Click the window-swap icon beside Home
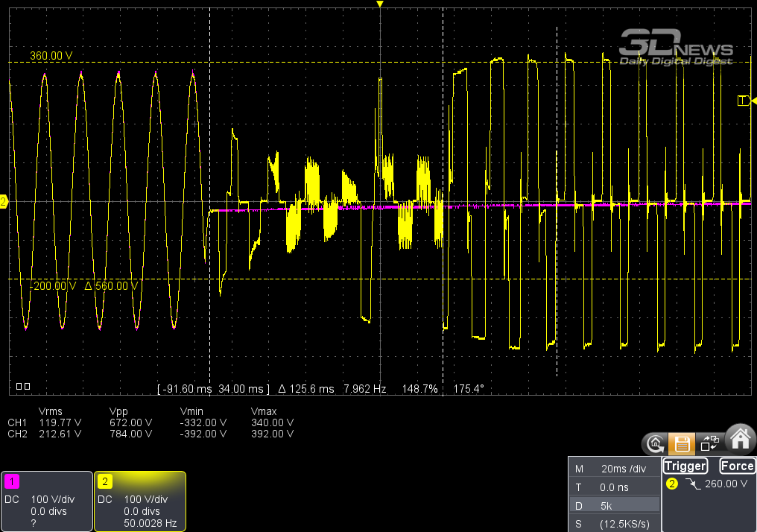 pos(709,444)
